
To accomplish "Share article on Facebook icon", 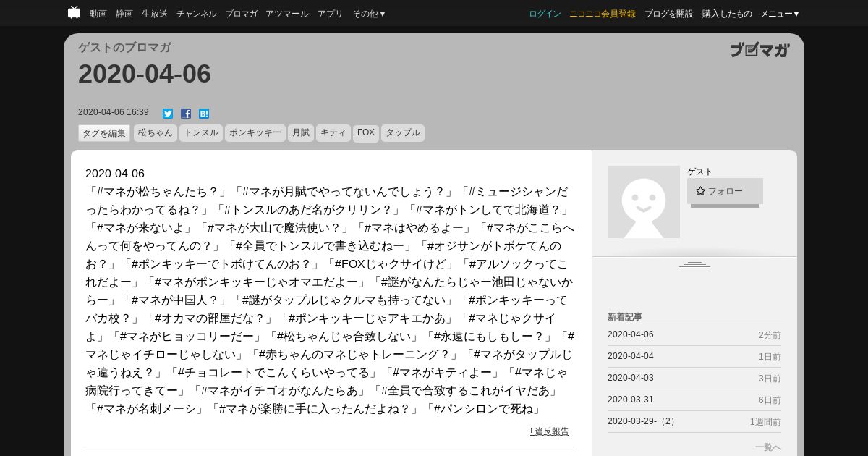I will point(186,114).
